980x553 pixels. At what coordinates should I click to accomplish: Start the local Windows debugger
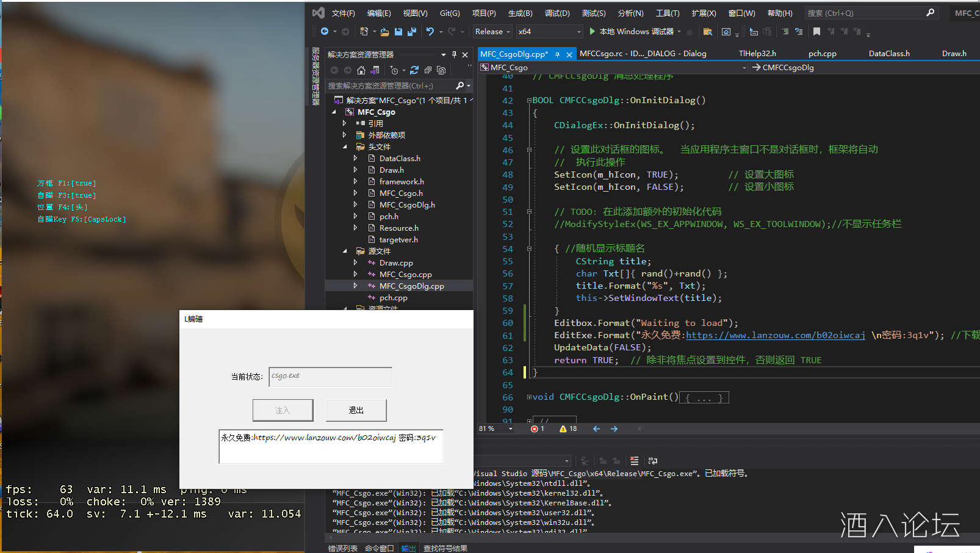click(x=632, y=32)
